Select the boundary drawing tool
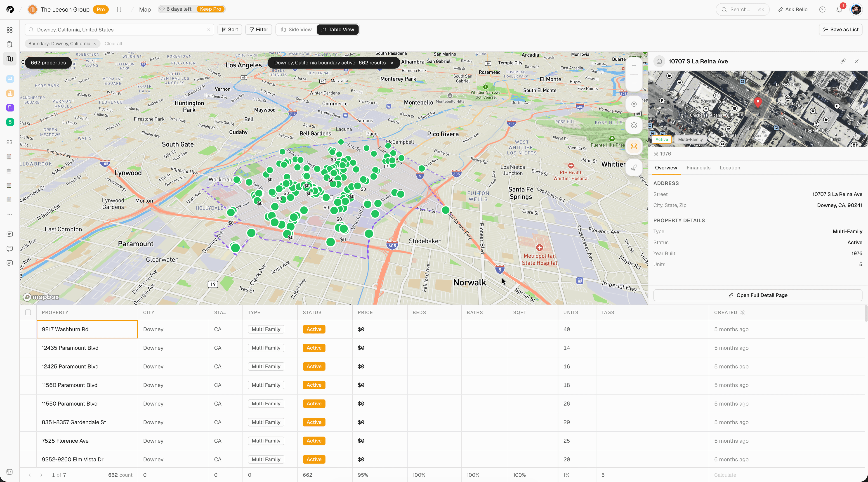The height and width of the screenshot is (482, 868). coord(634,168)
